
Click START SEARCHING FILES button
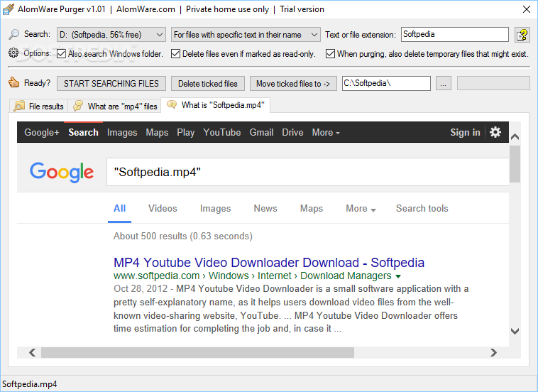(111, 83)
